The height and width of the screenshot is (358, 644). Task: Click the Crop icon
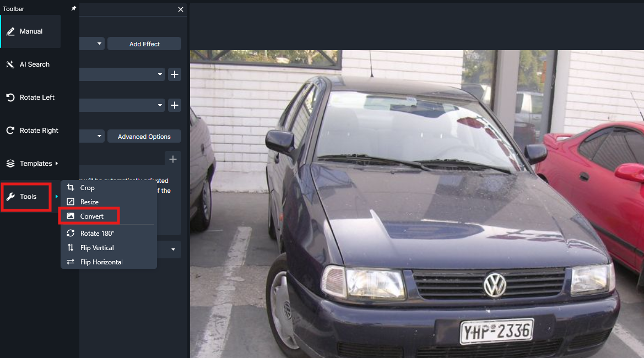[71, 188]
